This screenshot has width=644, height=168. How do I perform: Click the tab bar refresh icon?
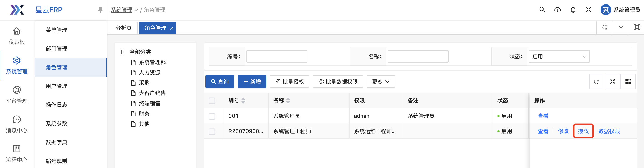[x=605, y=27]
